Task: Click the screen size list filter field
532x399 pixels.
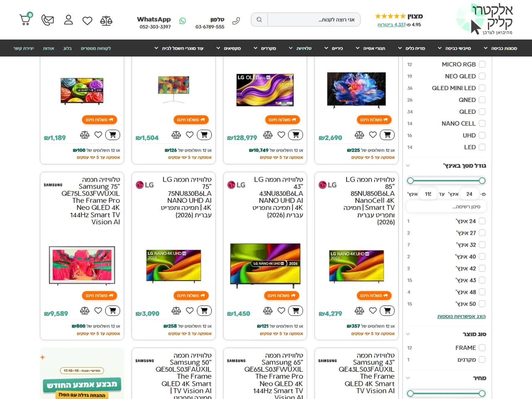Action: (x=446, y=207)
